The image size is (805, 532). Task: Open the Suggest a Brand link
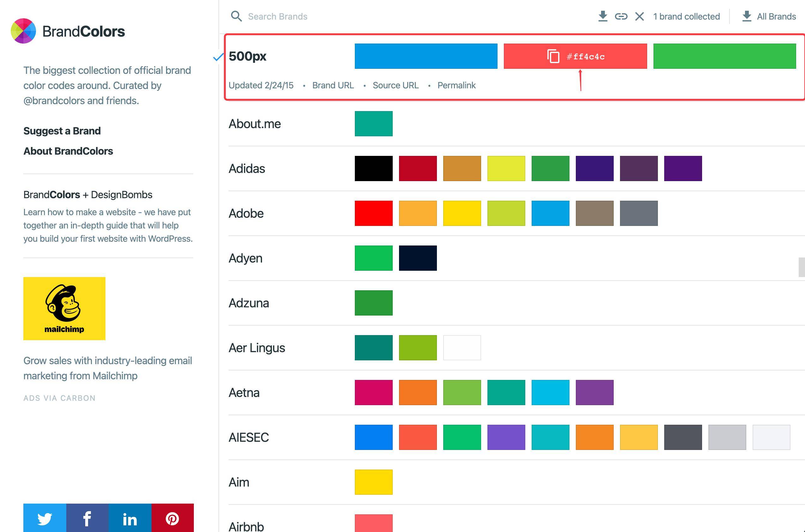coord(62,131)
